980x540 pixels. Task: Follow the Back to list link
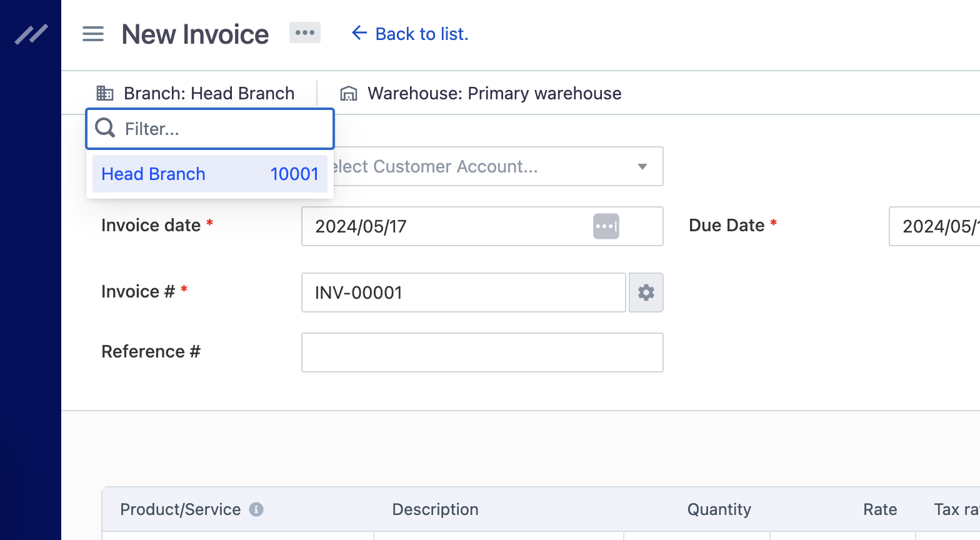pyautogui.click(x=422, y=34)
